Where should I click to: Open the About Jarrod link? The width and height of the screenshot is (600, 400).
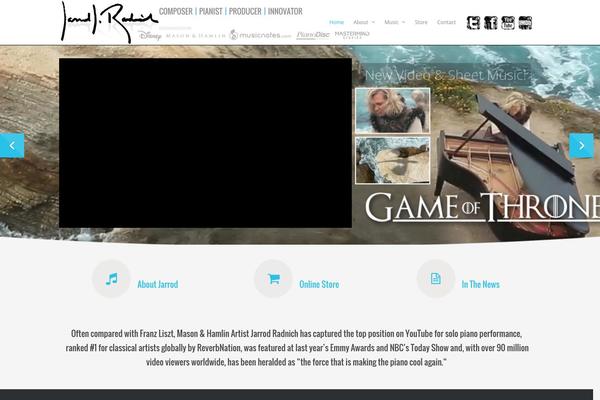(158, 284)
